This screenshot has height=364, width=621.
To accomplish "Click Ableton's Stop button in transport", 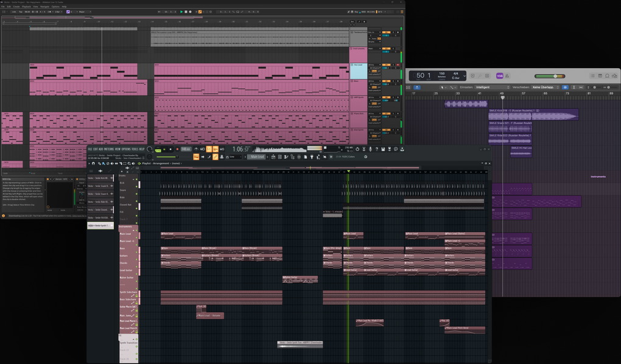I will [x=186, y=12].
